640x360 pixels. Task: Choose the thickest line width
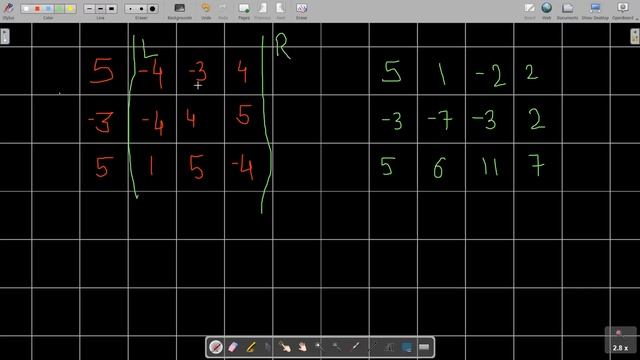111,9
